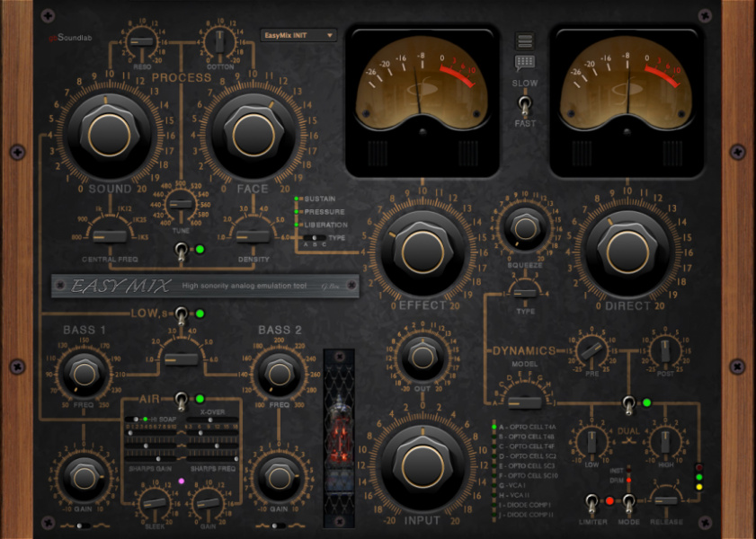756x539 pixels.
Task: Click the X-OVER slider in AIR section
Action: (211, 420)
